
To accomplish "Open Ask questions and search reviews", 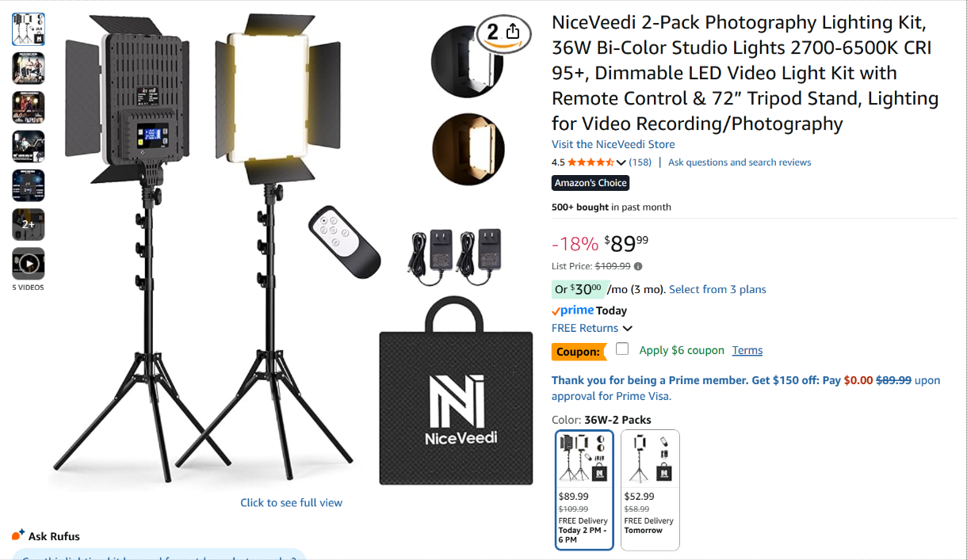I will click(740, 162).
